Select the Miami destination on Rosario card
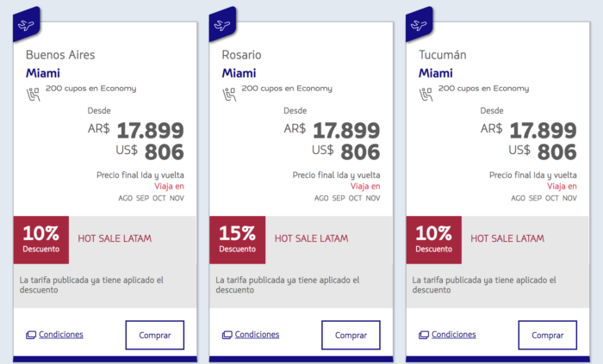 pos(239,73)
